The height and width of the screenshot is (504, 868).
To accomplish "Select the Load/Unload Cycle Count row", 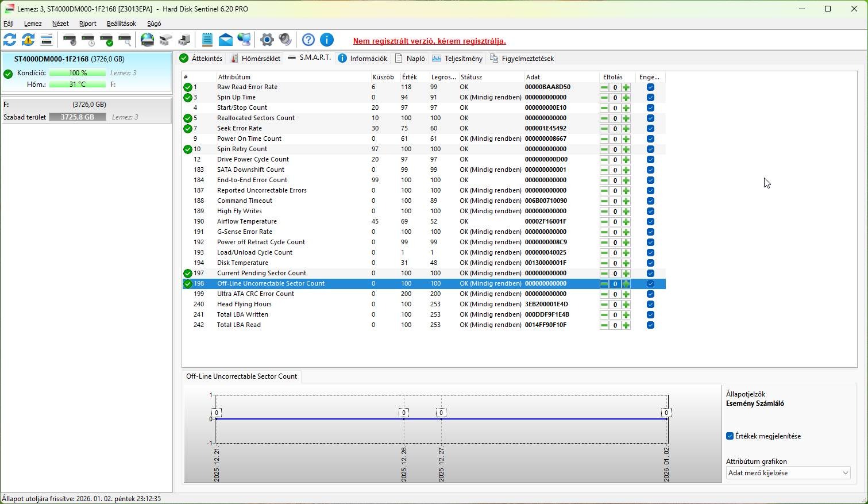I will tap(424, 253).
